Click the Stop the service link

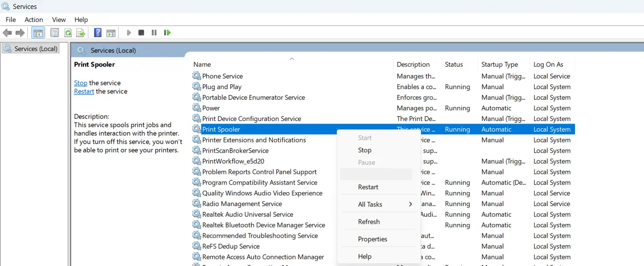coord(81,82)
